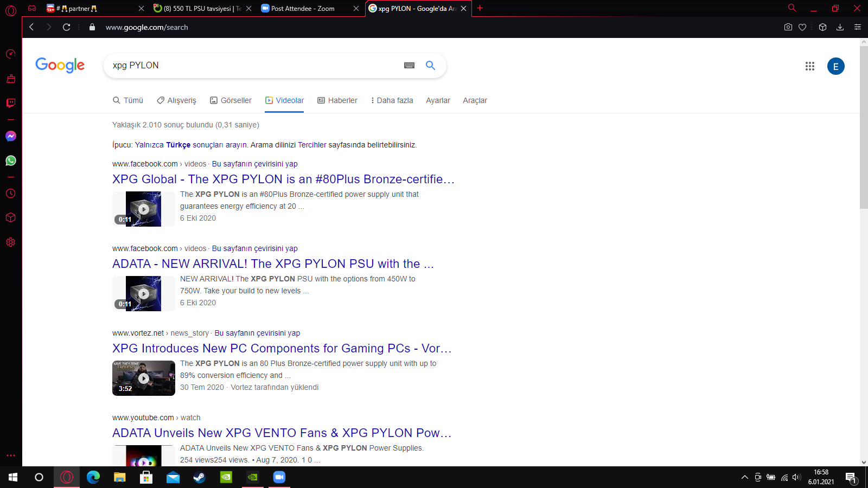Open WhatsApp from the Opera sidebar
The width and height of the screenshot is (868, 488).
click(x=10, y=160)
